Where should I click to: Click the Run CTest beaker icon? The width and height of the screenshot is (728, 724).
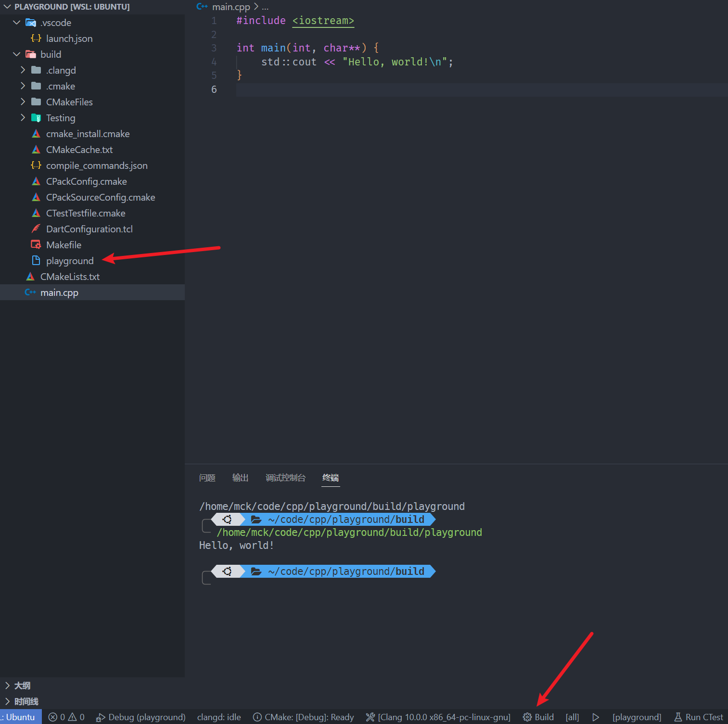(678, 717)
